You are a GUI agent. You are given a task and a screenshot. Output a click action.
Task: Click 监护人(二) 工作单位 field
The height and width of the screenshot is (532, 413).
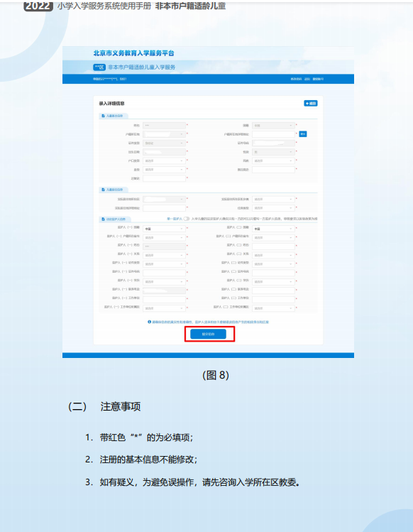[273, 299]
